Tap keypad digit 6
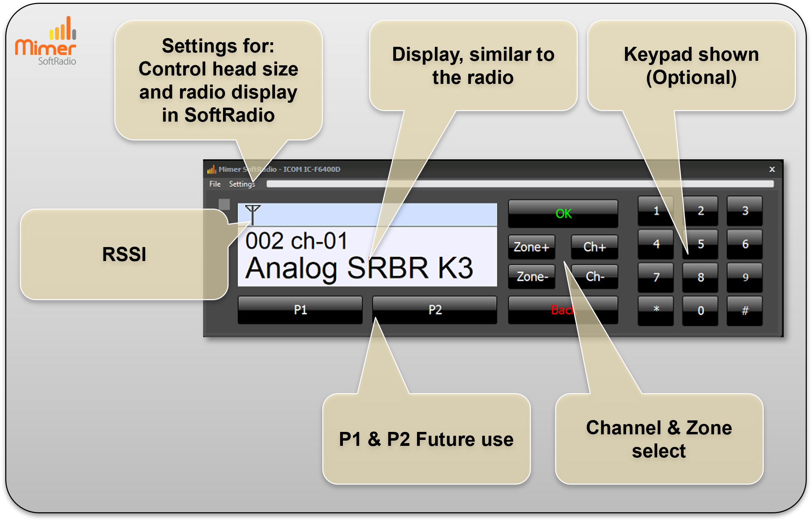 (745, 244)
